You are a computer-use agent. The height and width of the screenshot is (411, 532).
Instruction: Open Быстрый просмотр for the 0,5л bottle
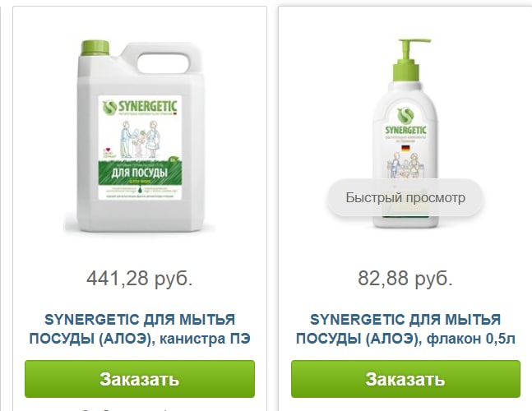(x=405, y=198)
